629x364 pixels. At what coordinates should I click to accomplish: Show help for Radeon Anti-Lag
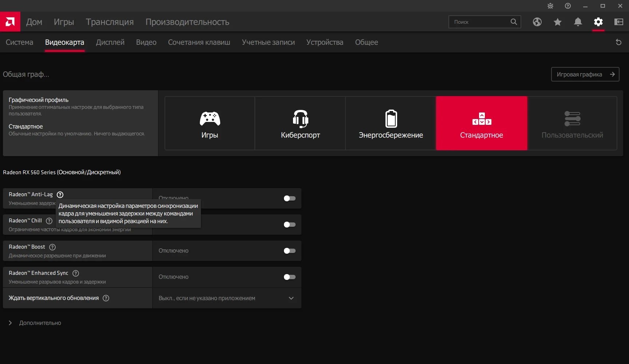(x=60, y=195)
